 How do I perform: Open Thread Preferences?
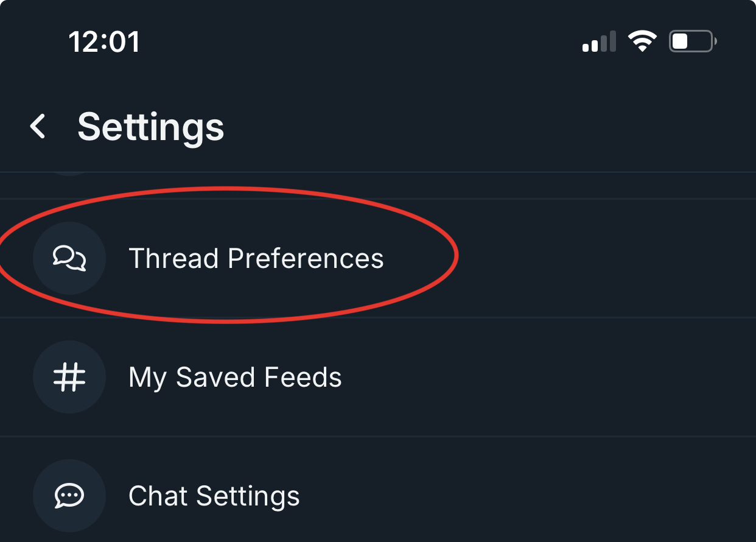pos(256,258)
